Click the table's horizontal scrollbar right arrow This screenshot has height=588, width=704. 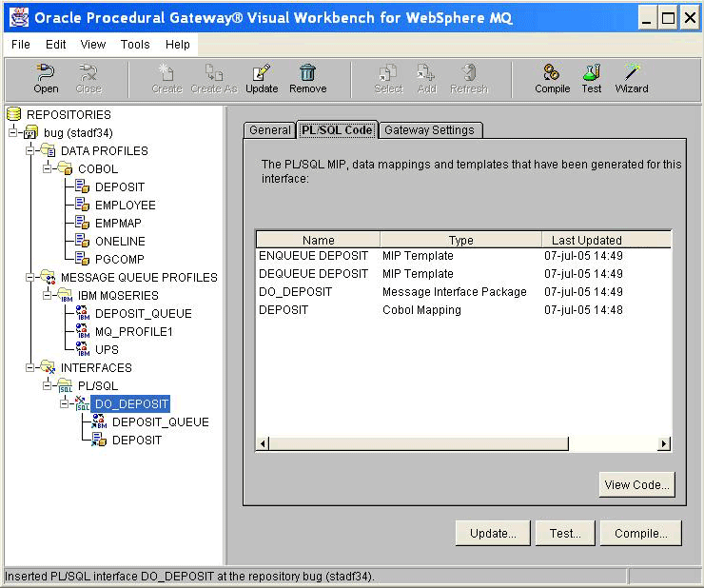pyautogui.click(x=664, y=443)
